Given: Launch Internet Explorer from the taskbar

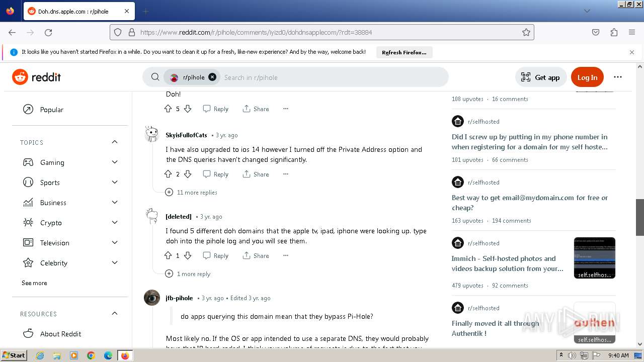Looking at the screenshot, I should pyautogui.click(x=40, y=355).
